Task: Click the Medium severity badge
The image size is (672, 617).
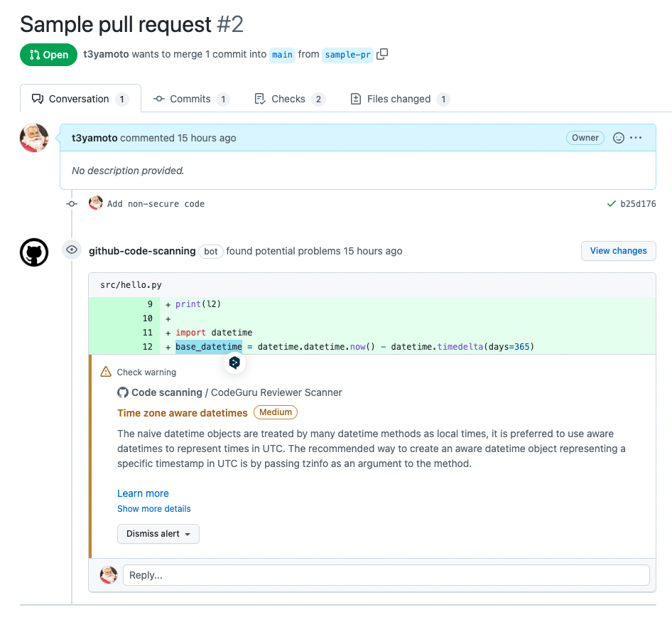Action: [275, 412]
